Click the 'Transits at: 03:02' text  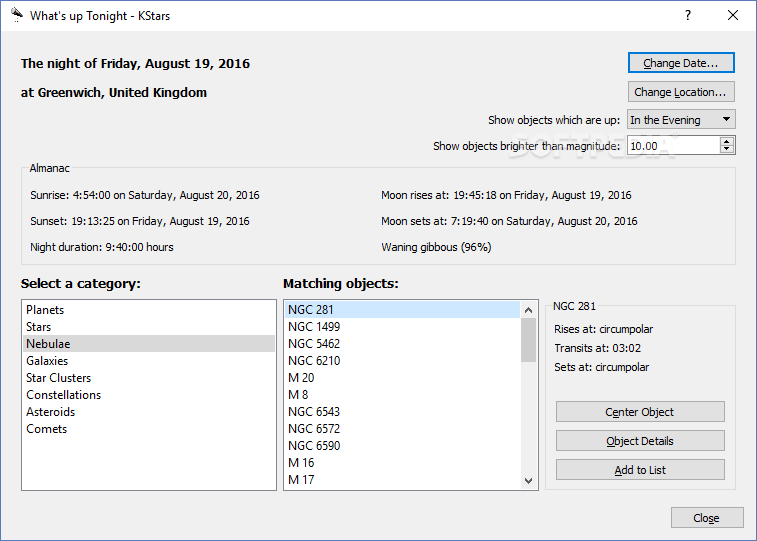(598, 348)
